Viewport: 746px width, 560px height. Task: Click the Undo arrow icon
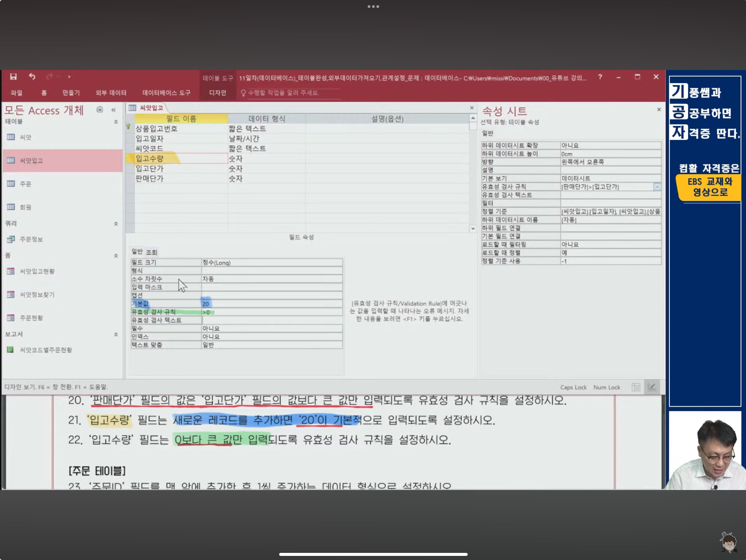(x=32, y=77)
